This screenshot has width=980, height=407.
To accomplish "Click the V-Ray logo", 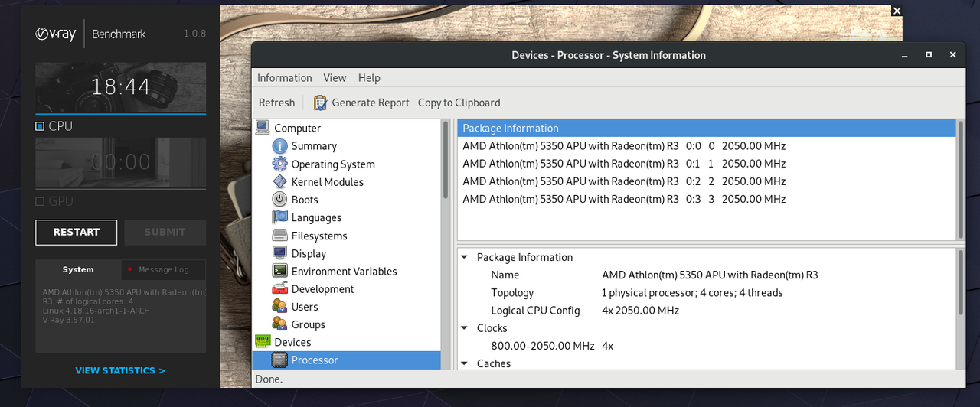I will (56, 34).
